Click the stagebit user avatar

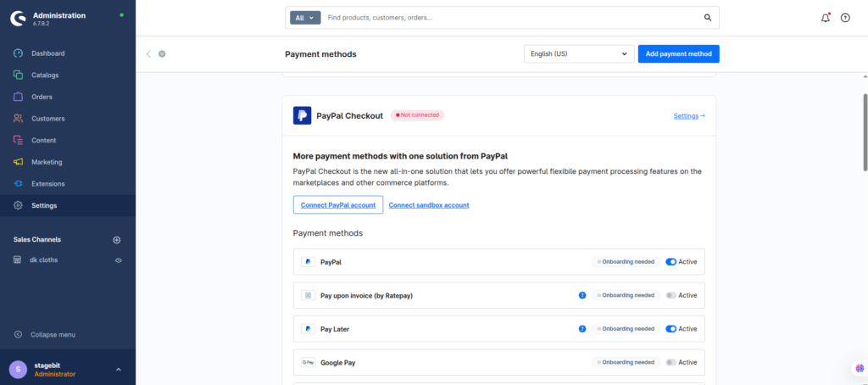click(18, 370)
